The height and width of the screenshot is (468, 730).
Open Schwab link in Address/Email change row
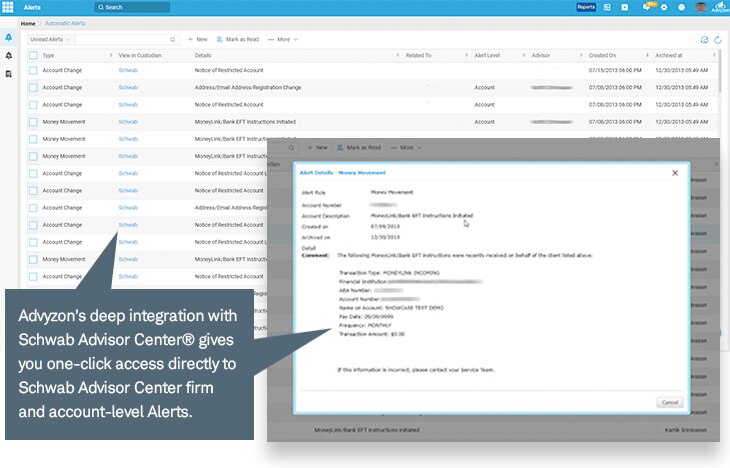(x=128, y=88)
